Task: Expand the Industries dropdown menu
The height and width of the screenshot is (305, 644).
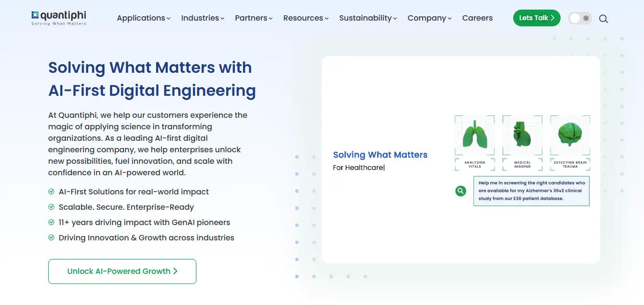Action: click(203, 18)
